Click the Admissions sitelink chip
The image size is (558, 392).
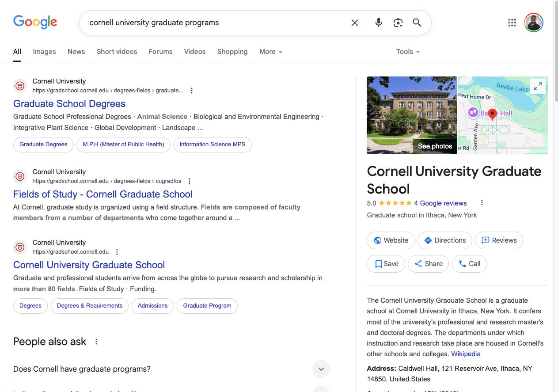point(153,306)
